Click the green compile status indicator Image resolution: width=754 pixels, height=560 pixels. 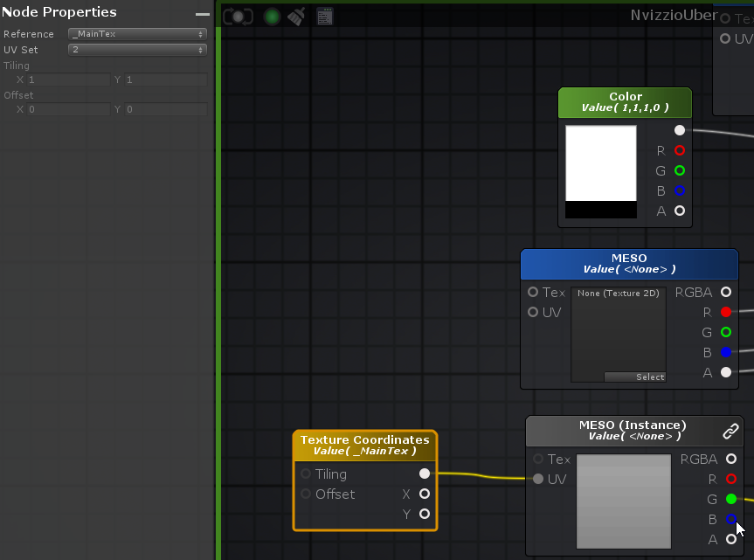271,15
